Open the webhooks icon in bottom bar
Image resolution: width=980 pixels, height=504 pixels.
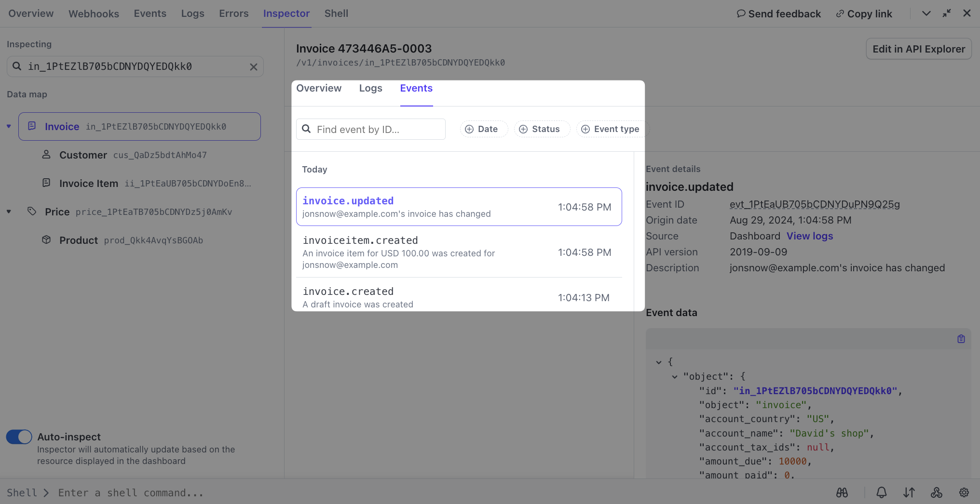[936, 492]
